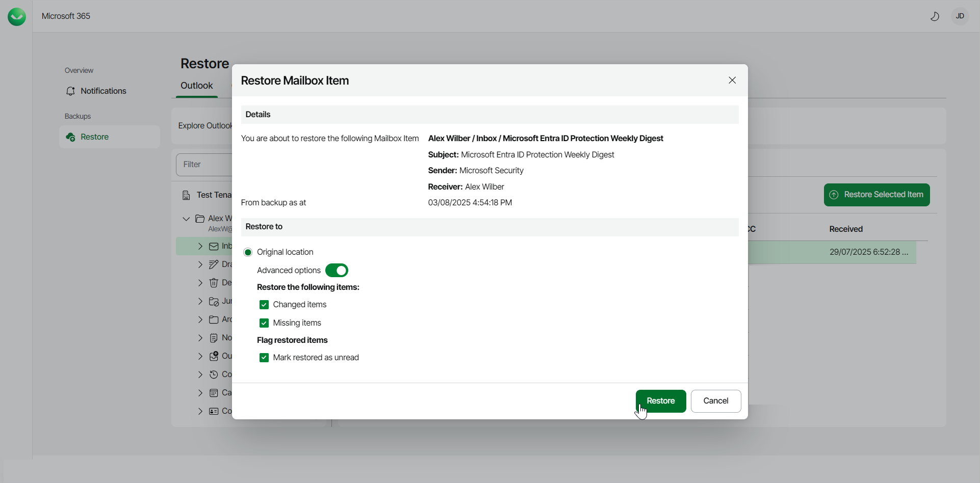980x483 pixels.
Task: Click the Drafts pen icon
Action: [x=213, y=264]
